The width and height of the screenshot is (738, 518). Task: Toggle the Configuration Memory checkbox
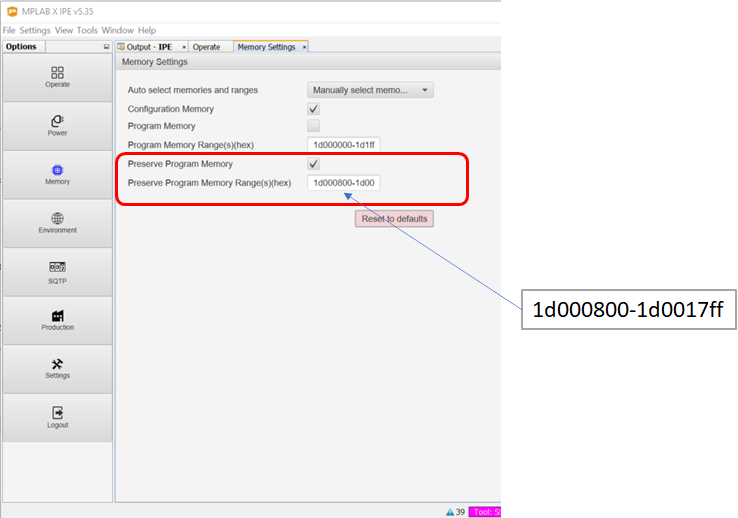(x=313, y=109)
